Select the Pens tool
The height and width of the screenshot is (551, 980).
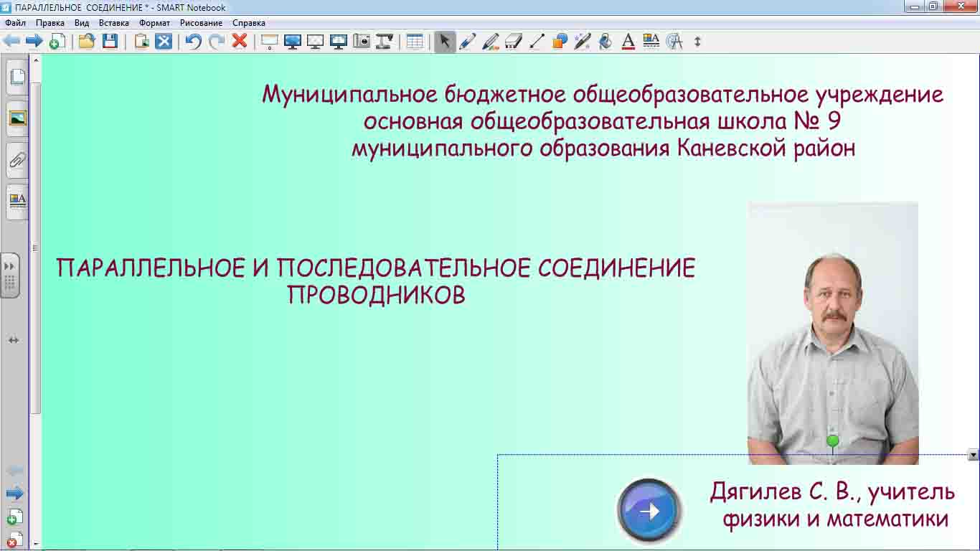point(468,41)
